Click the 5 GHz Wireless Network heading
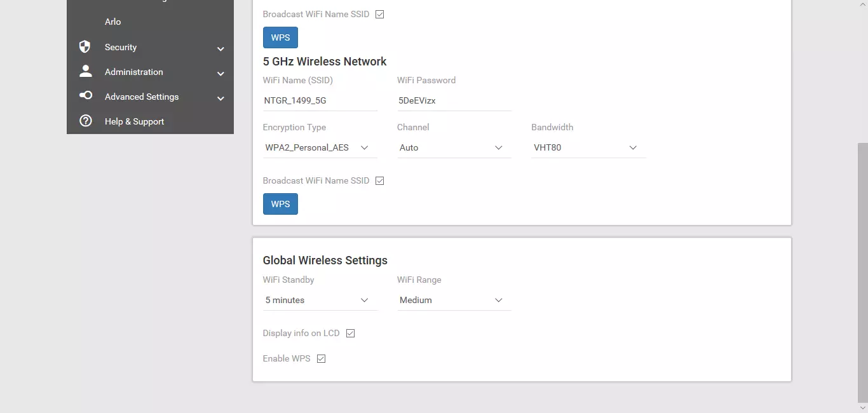 tap(325, 62)
